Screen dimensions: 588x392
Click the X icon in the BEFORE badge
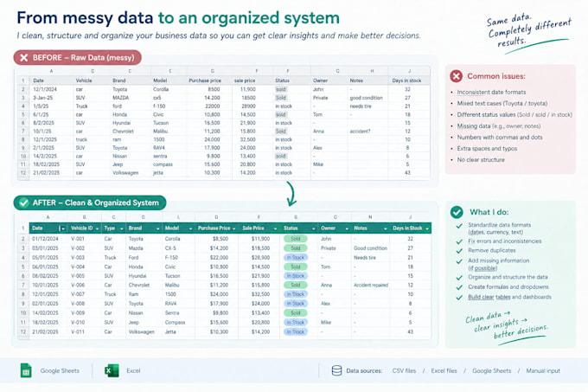coord(24,58)
